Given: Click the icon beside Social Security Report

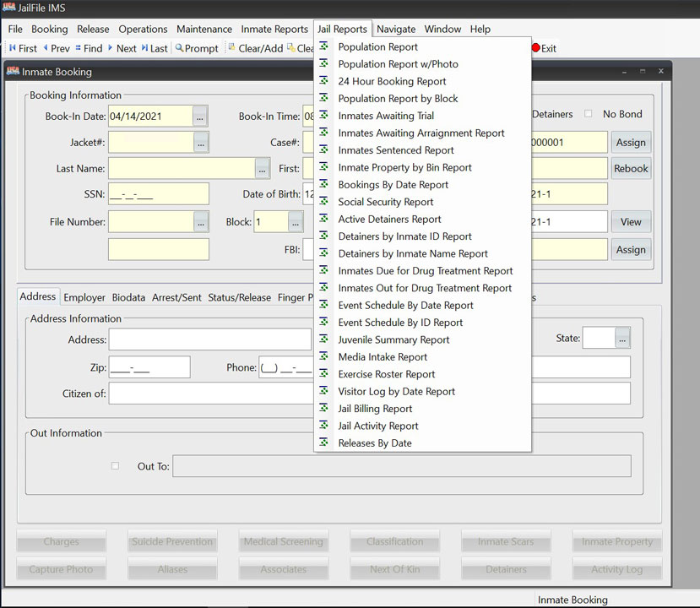Looking at the screenshot, I should 323,201.
